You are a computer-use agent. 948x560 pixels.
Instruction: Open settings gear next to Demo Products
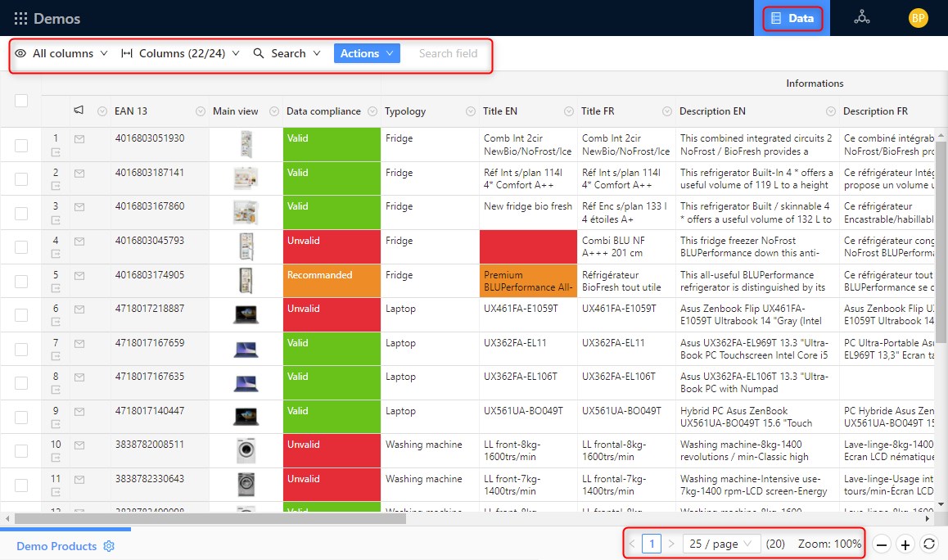[108, 544]
